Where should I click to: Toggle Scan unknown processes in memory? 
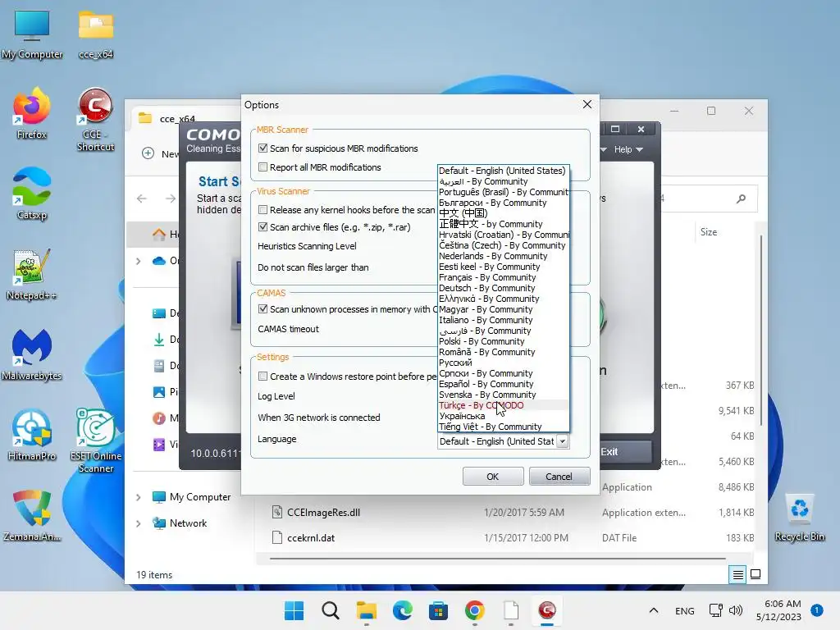tap(262, 308)
